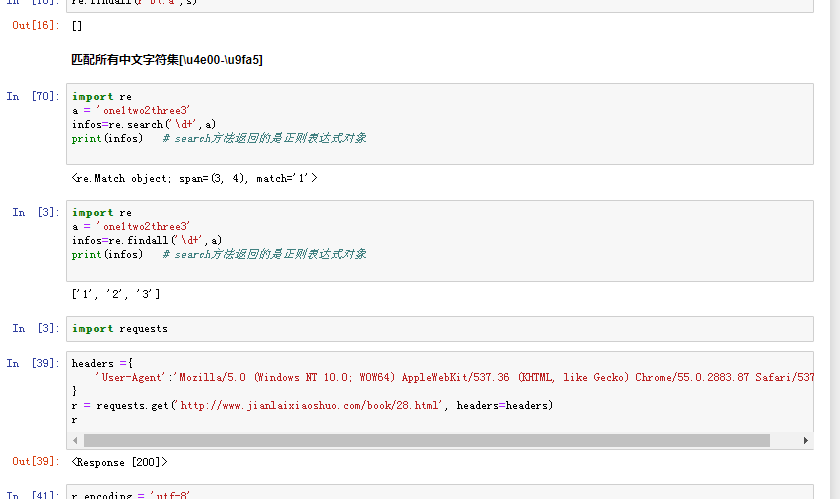Focus the r.encoding cell at the bottom
The height and width of the screenshot is (499, 840).
click(x=440, y=493)
